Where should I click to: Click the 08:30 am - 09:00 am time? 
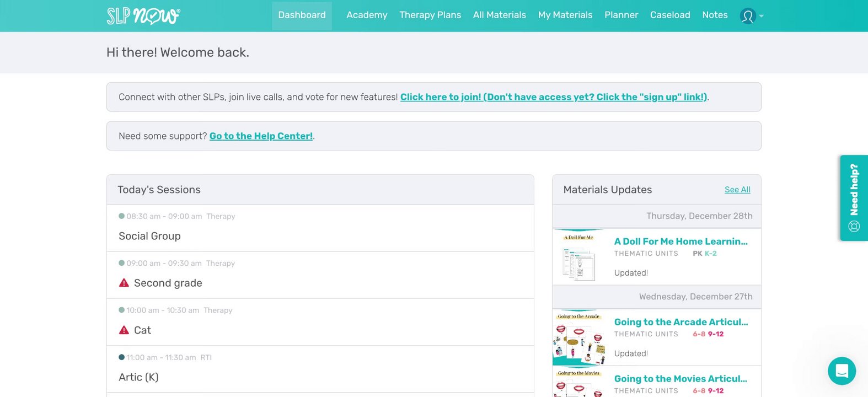(x=164, y=216)
